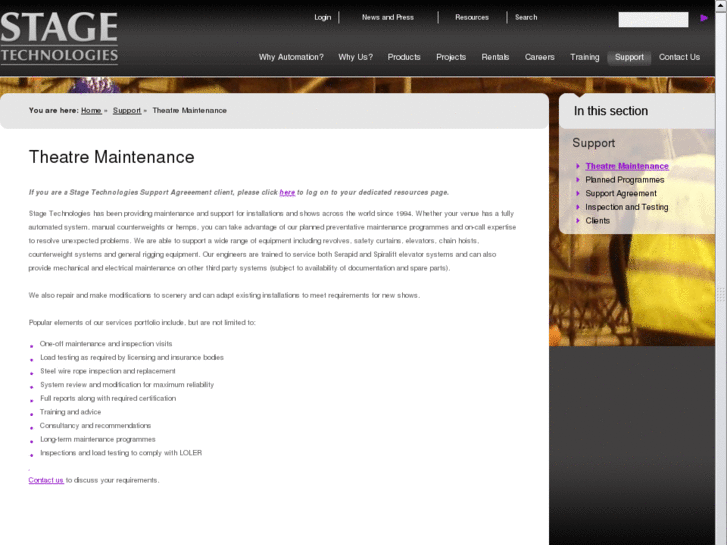This screenshot has height=545, width=727.
Task: Click the 'Contact us' text link
Action: [x=46, y=480]
